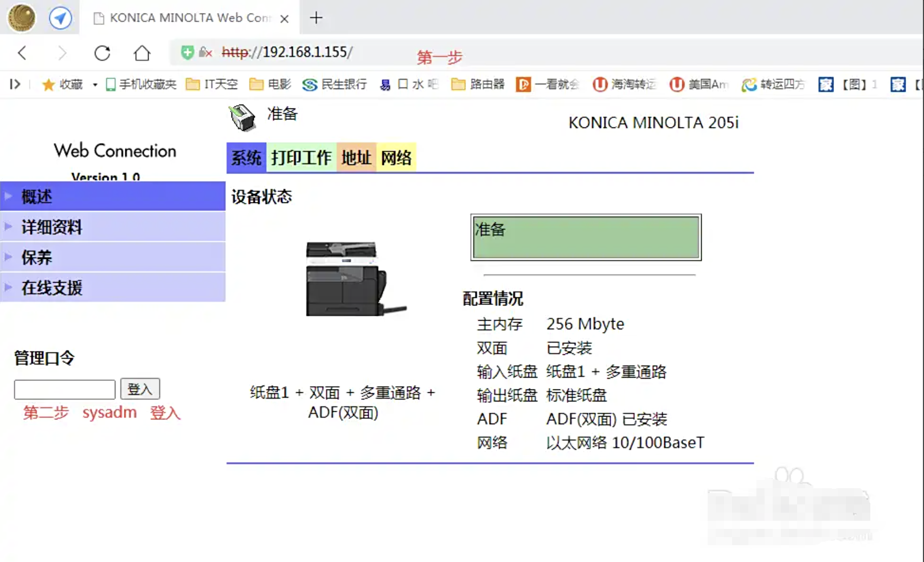
Task: Open a new browser tab
Action: pos(316,18)
